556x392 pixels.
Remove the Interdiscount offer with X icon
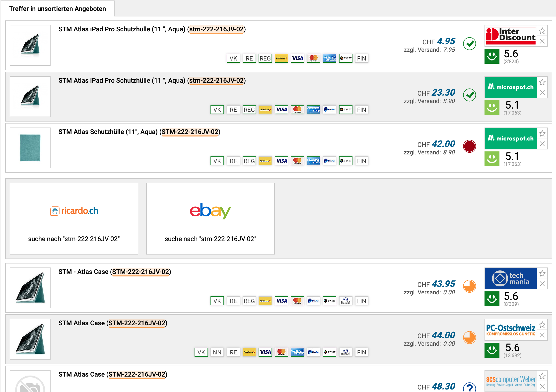542,41
